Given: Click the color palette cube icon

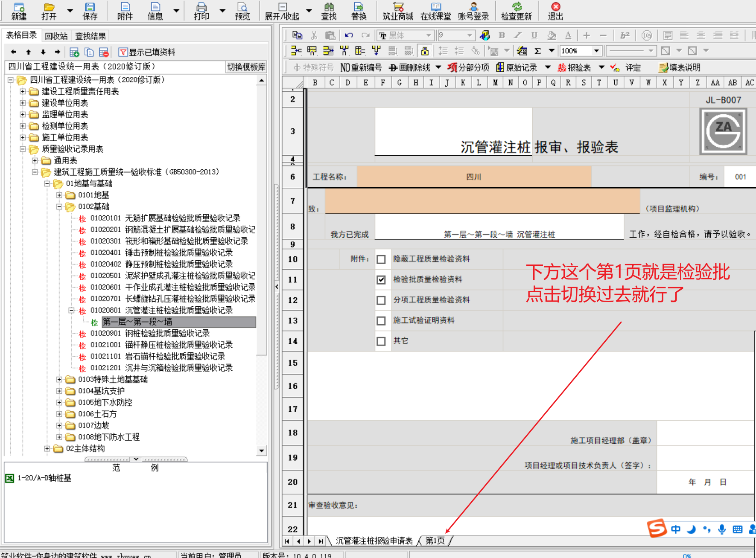Looking at the screenshot, I should click(485, 35).
